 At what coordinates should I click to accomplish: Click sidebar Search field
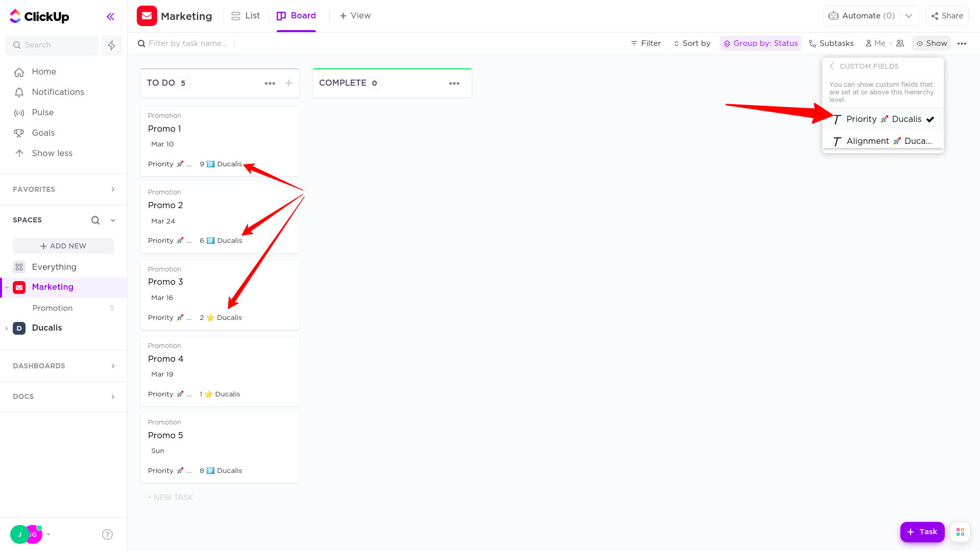52,45
